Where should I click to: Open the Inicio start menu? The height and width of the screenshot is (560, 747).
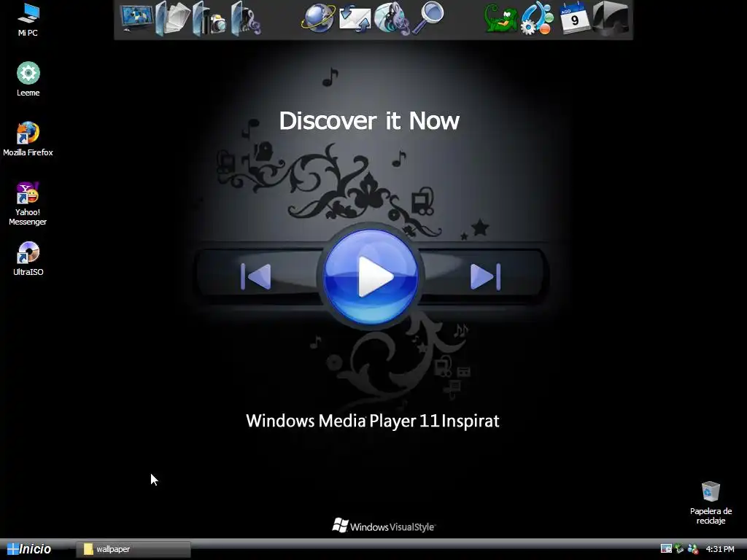click(28, 549)
